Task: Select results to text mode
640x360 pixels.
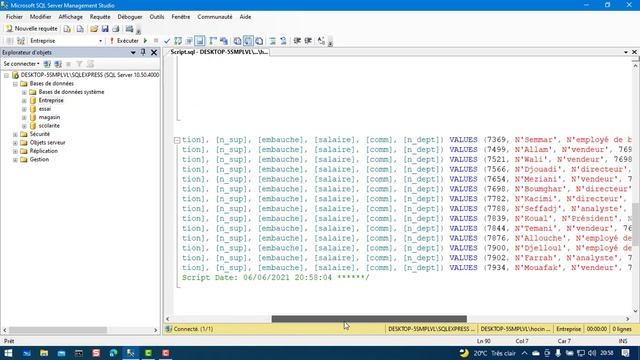Action: tap(237, 41)
